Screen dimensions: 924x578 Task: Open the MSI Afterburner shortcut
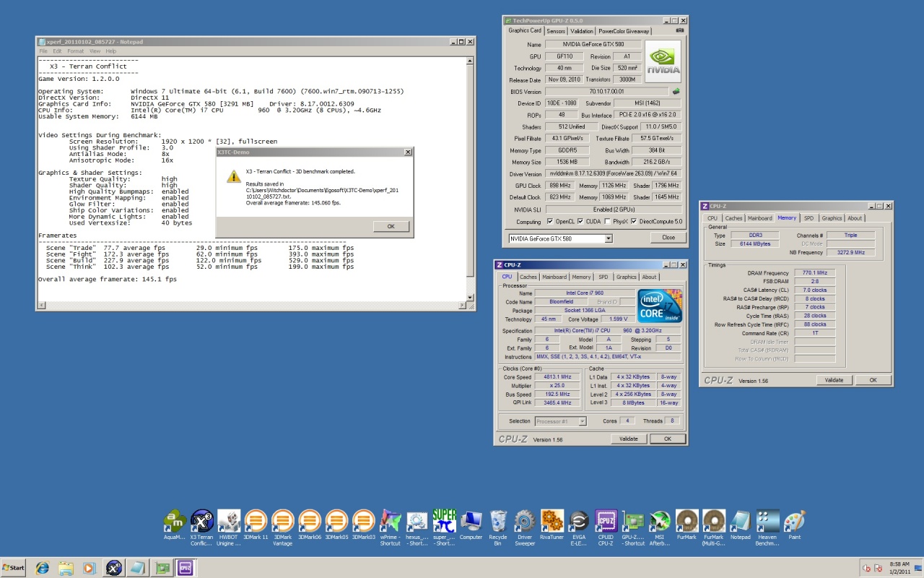(660, 521)
